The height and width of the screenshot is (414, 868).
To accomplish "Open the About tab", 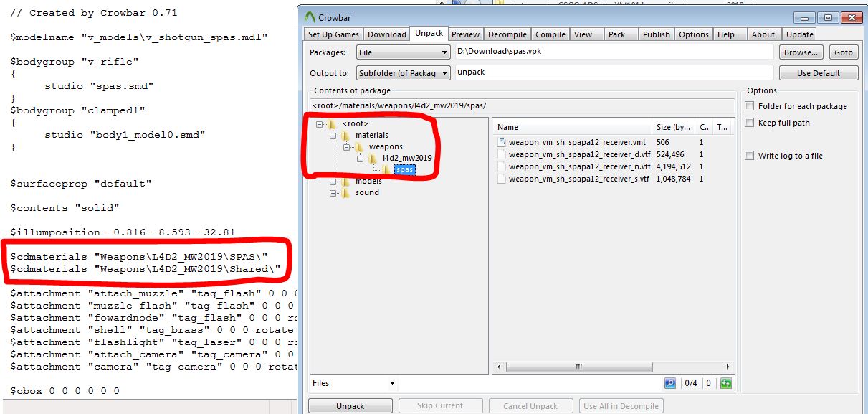I will (763, 34).
